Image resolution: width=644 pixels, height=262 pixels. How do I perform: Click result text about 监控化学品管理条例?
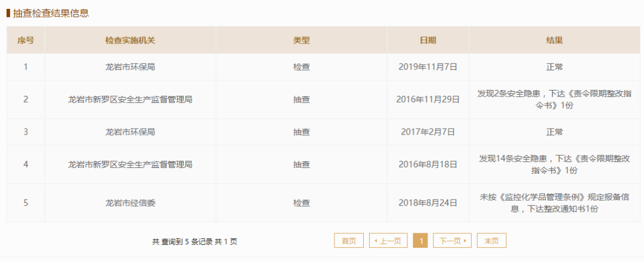[x=555, y=203]
